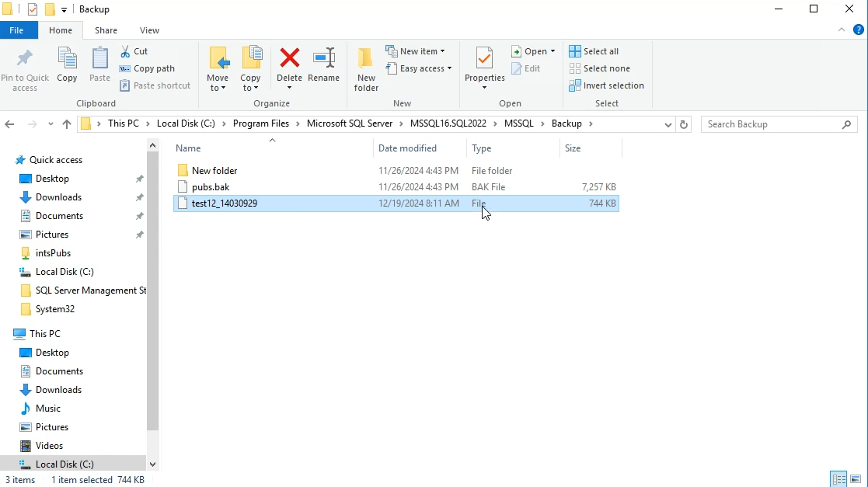
Task: Click Paste shortcut option
Action: pos(155,85)
